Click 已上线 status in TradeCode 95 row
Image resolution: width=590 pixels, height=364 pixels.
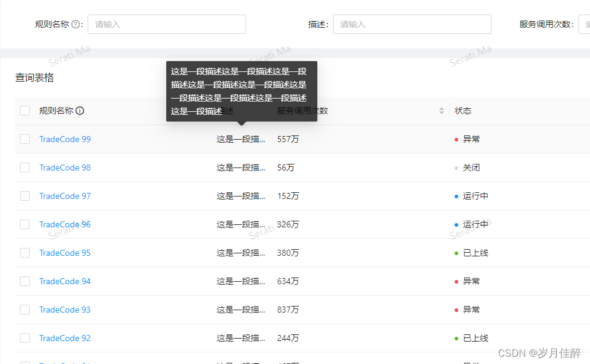point(476,253)
